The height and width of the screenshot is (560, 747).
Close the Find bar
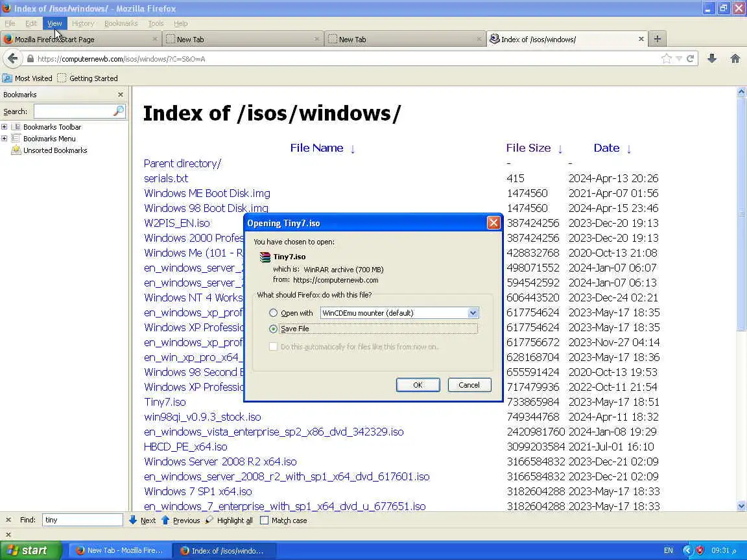8,520
